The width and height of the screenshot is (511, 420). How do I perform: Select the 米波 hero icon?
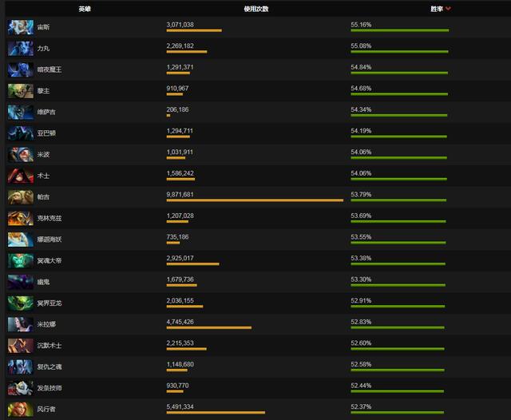20,155
